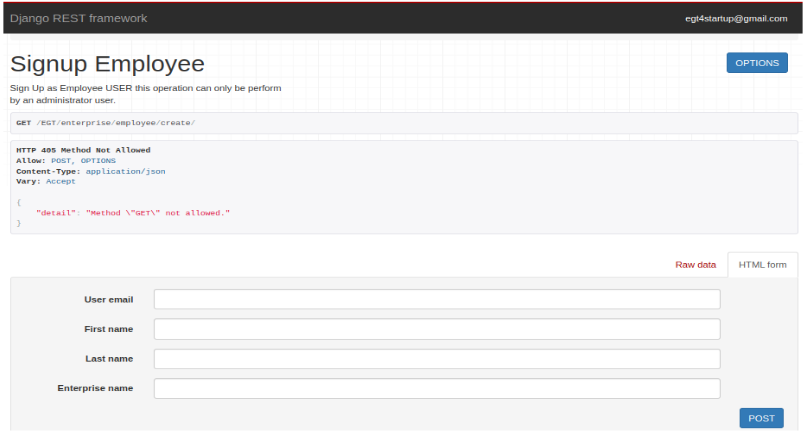
Task: Select the HTML form tab
Action: (762, 265)
